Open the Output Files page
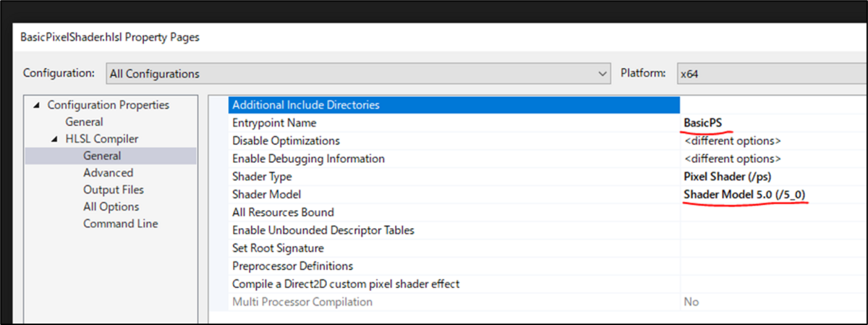The height and width of the screenshot is (325, 868). click(x=113, y=190)
